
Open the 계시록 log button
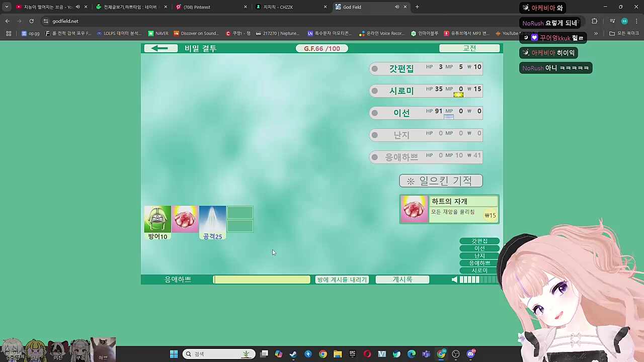coord(403,280)
